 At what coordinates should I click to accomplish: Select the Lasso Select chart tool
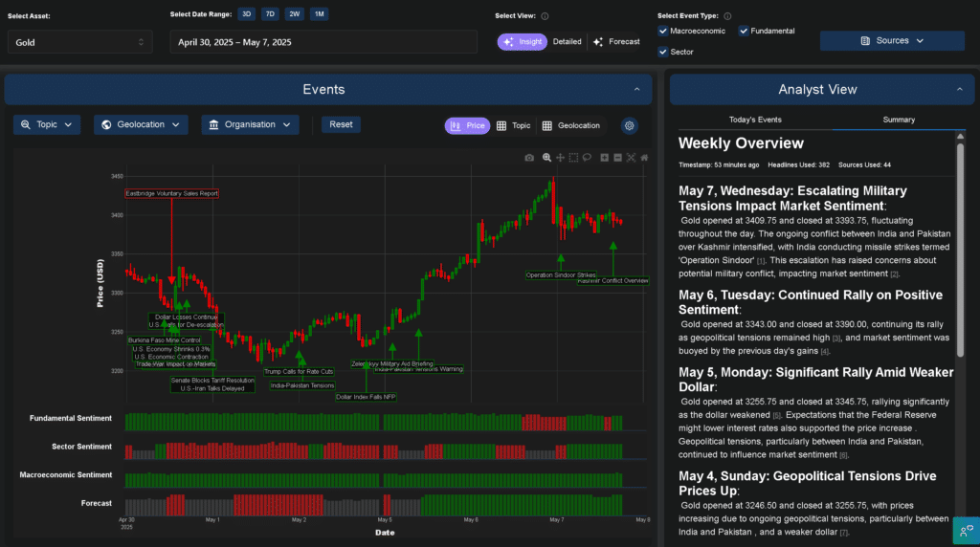pos(587,158)
